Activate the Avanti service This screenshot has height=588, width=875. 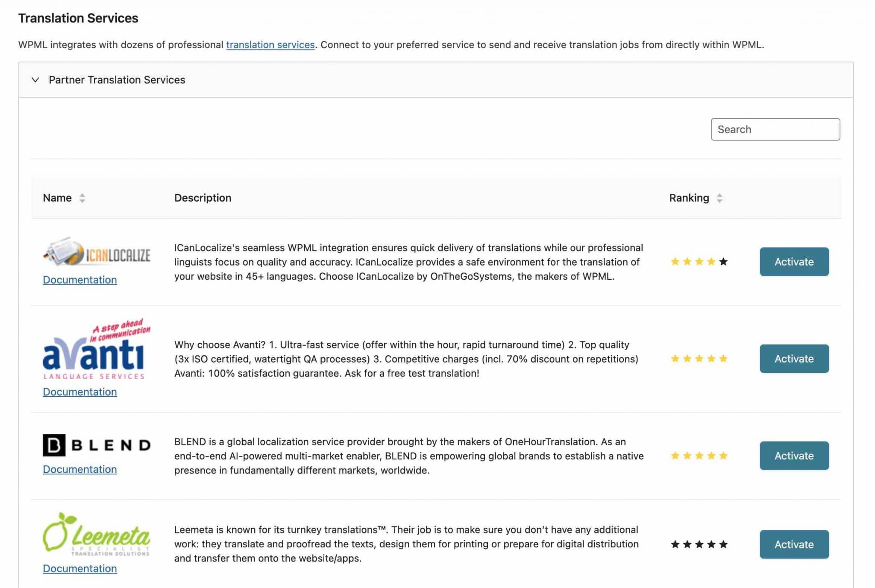click(794, 359)
